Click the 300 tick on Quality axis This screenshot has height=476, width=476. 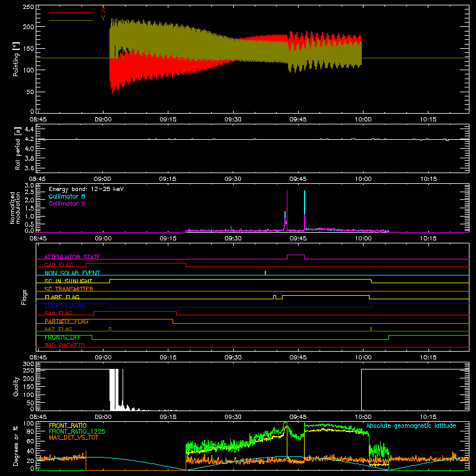29,364
